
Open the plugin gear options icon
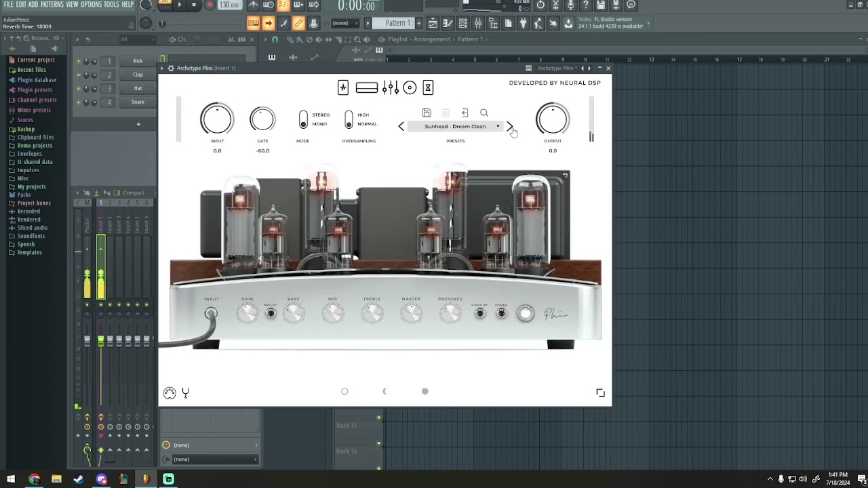coord(171,68)
